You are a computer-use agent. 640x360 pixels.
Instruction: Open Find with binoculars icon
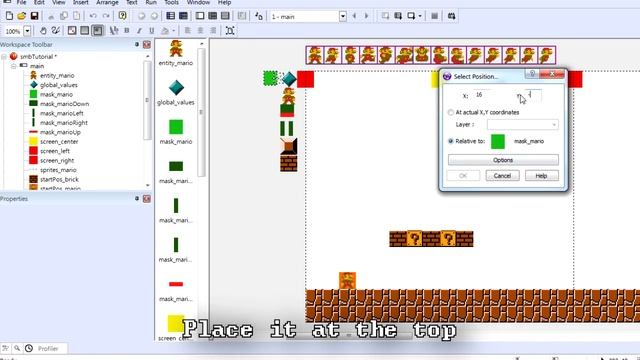(x=451, y=16)
